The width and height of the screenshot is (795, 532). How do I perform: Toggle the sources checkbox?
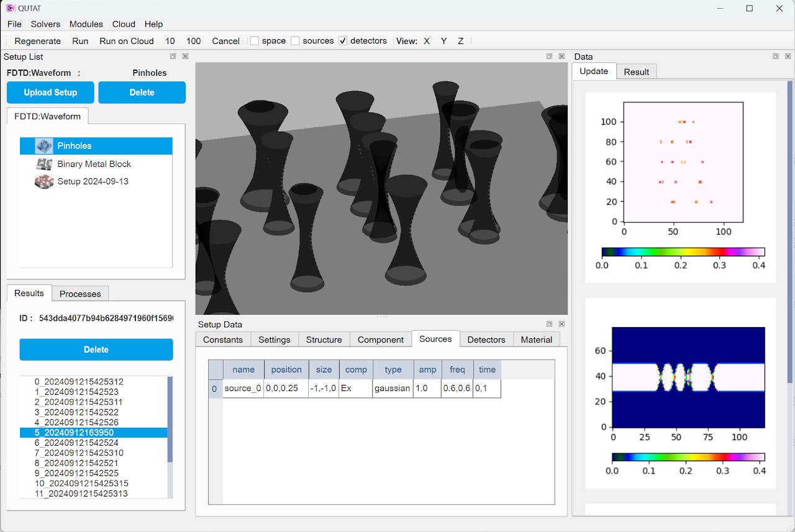[296, 41]
